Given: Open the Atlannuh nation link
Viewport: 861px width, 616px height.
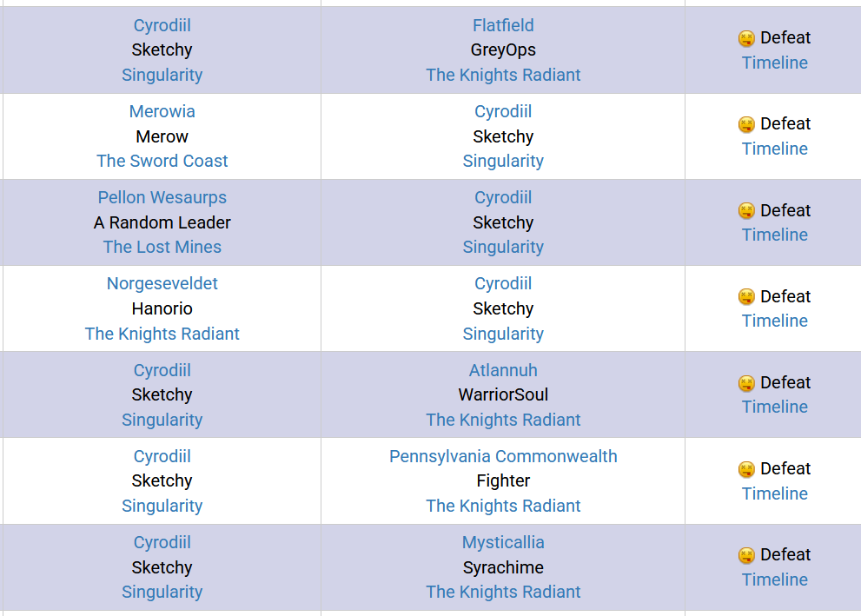Looking at the screenshot, I should 503,370.
